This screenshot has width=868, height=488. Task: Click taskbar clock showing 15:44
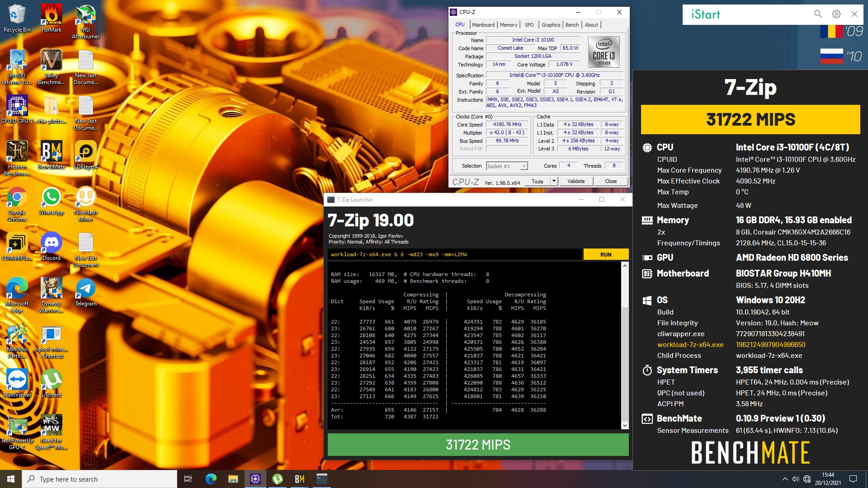coord(828,479)
